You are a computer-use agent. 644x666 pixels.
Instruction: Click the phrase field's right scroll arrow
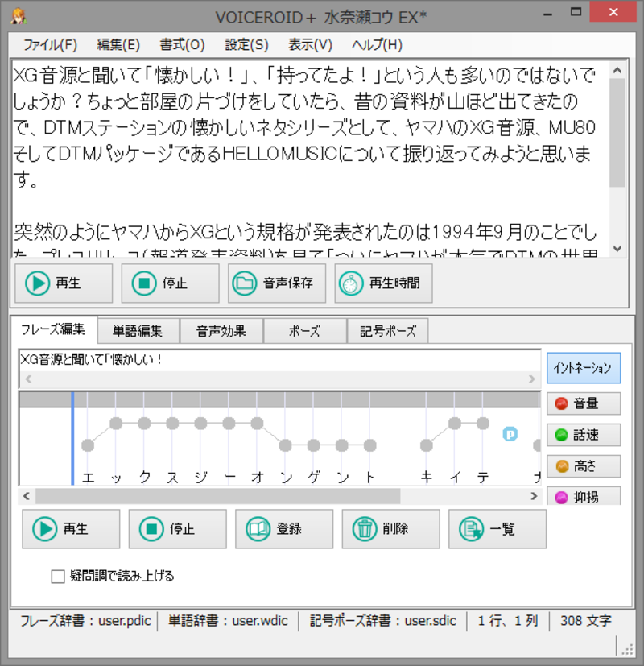[532, 379]
